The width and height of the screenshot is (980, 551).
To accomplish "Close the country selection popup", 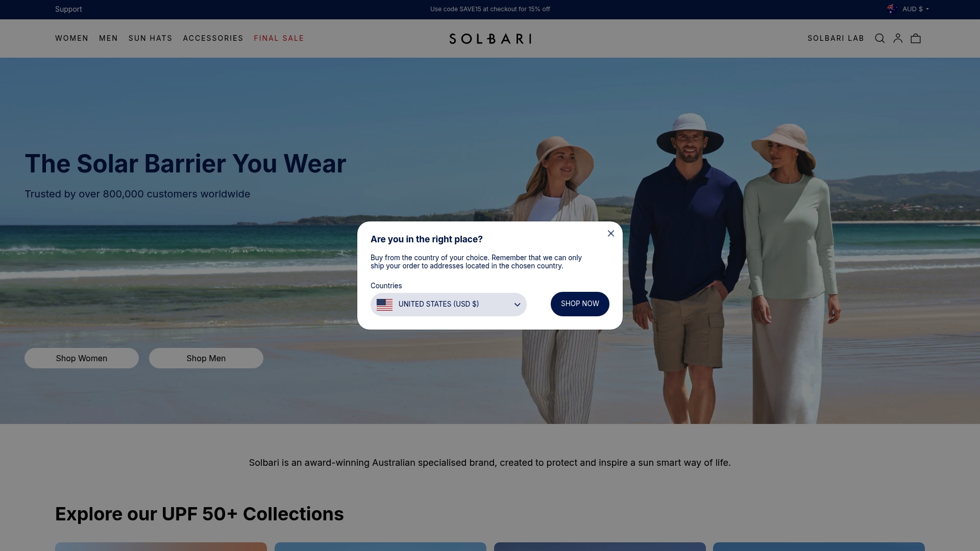I will (x=611, y=233).
